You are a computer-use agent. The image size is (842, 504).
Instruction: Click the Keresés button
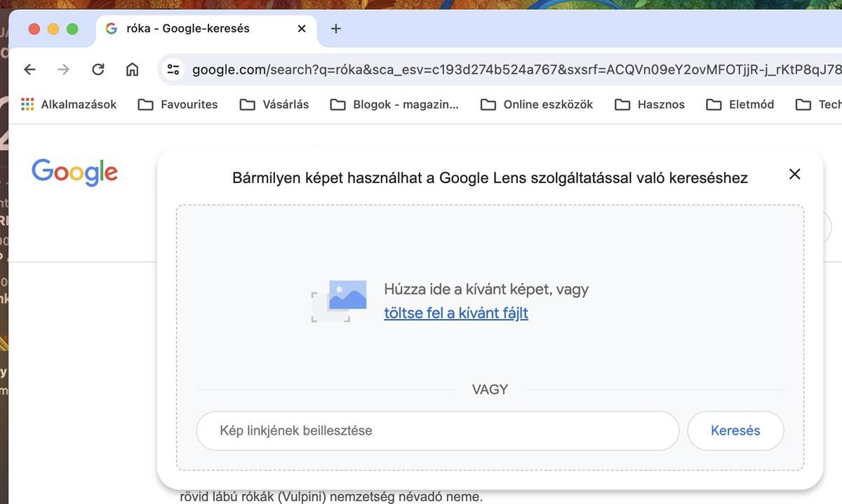click(735, 430)
